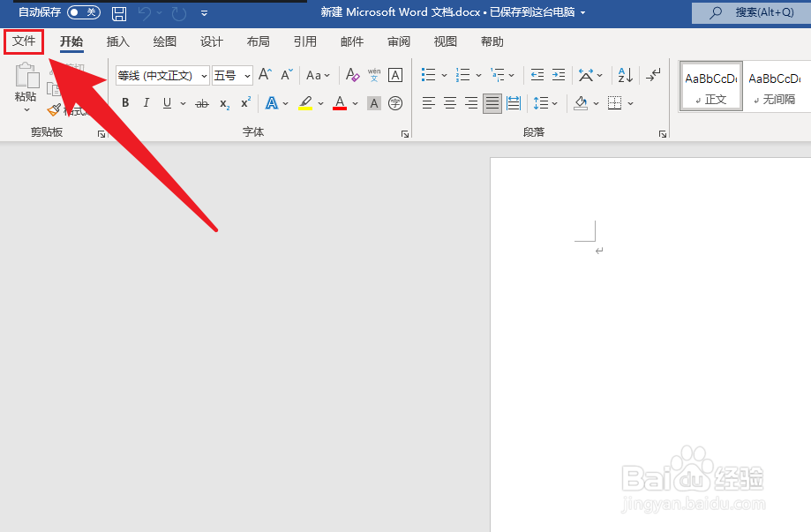Enable bullet list formatting
This screenshot has height=532, width=811.
[x=429, y=75]
